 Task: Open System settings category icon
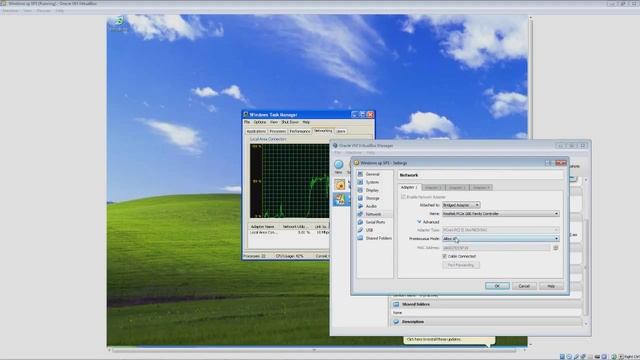click(x=360, y=182)
